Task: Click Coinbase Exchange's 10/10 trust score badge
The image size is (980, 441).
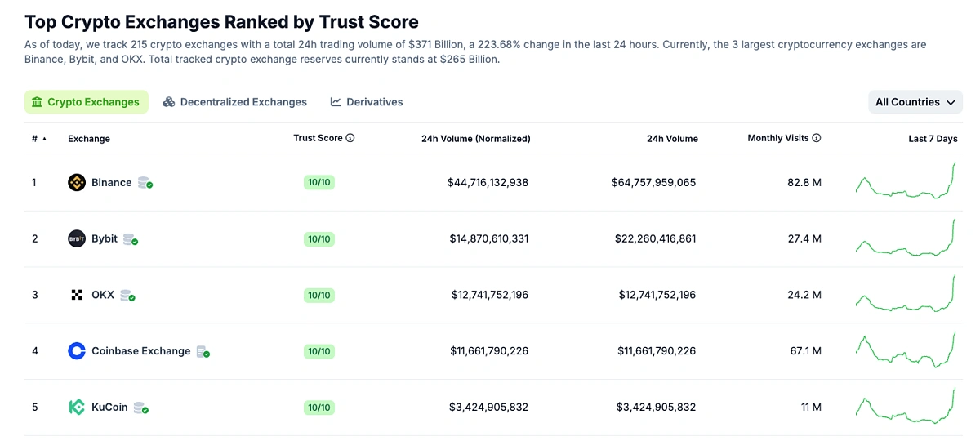Action: point(318,351)
